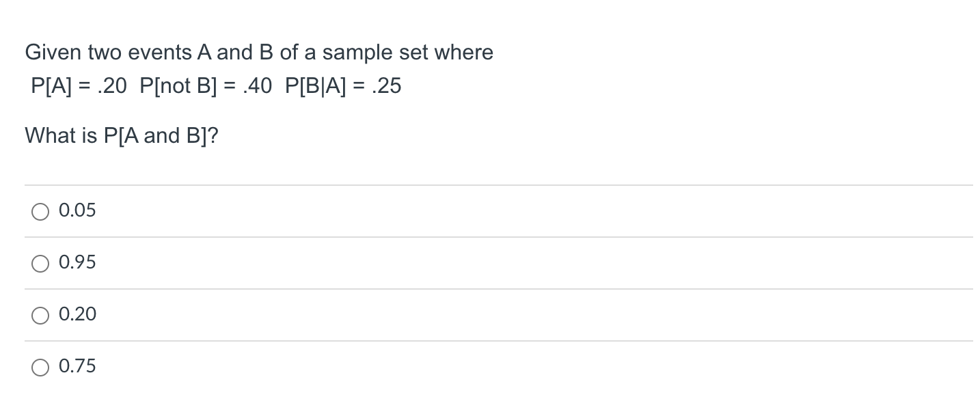The height and width of the screenshot is (399, 980).
Task: Click the question text about events A and B
Action: click(x=258, y=52)
